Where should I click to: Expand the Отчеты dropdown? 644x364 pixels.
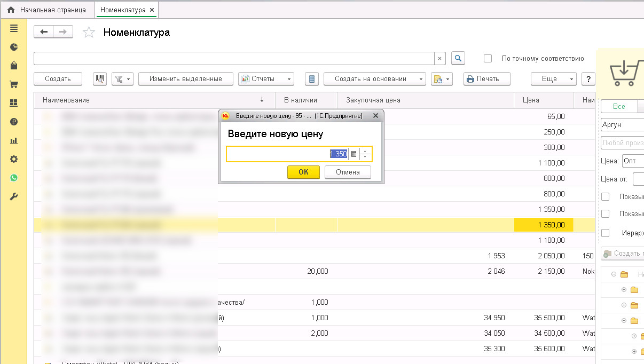(266, 79)
